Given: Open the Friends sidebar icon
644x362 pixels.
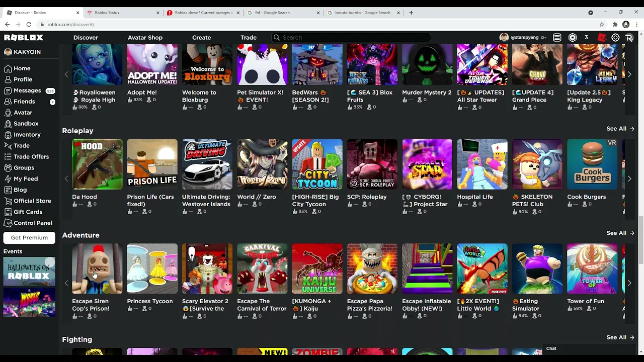Looking at the screenshot, I should [8, 102].
